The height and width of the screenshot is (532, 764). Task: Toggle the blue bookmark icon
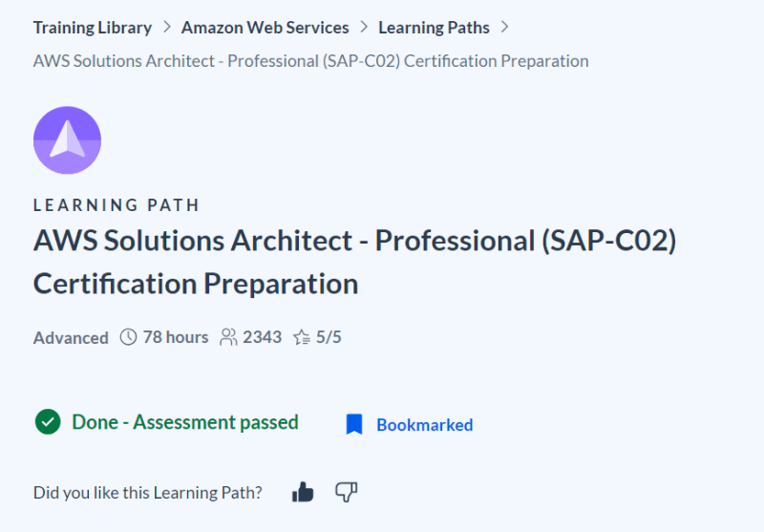coord(354,424)
